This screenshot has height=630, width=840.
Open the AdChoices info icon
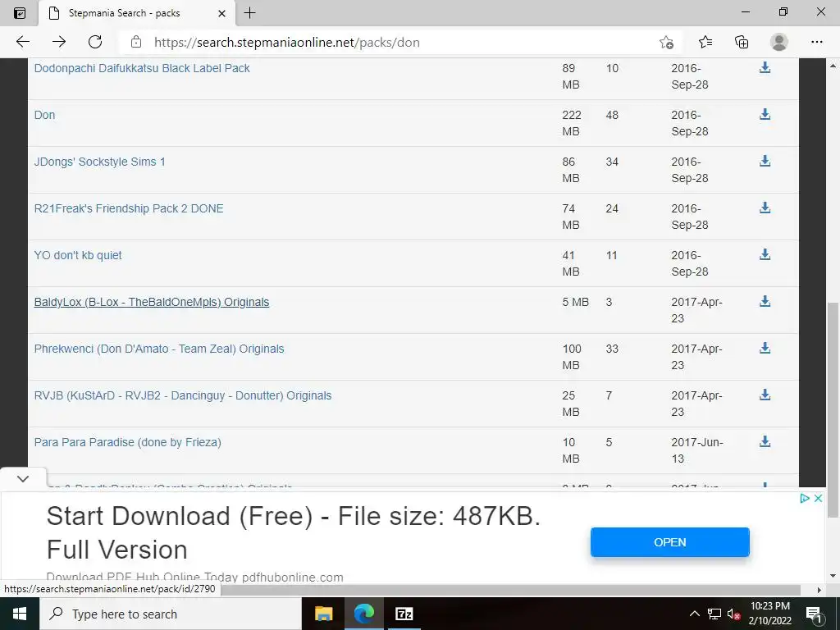tap(804, 498)
